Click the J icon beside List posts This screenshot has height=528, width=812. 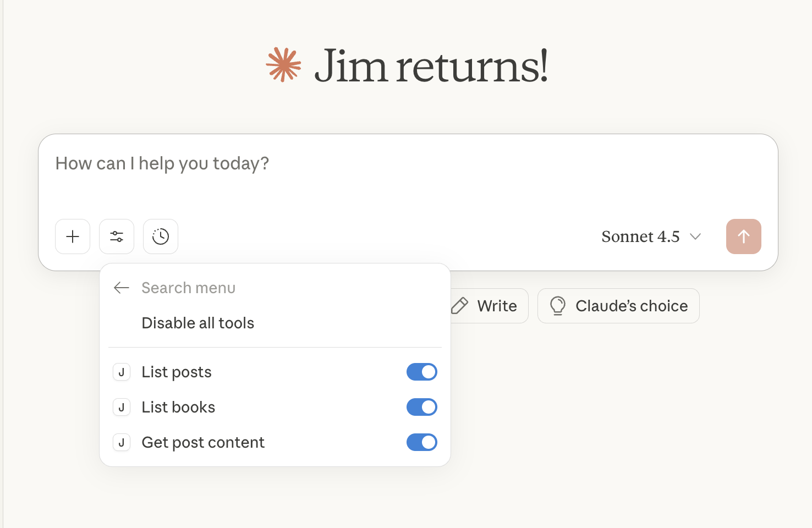(122, 372)
